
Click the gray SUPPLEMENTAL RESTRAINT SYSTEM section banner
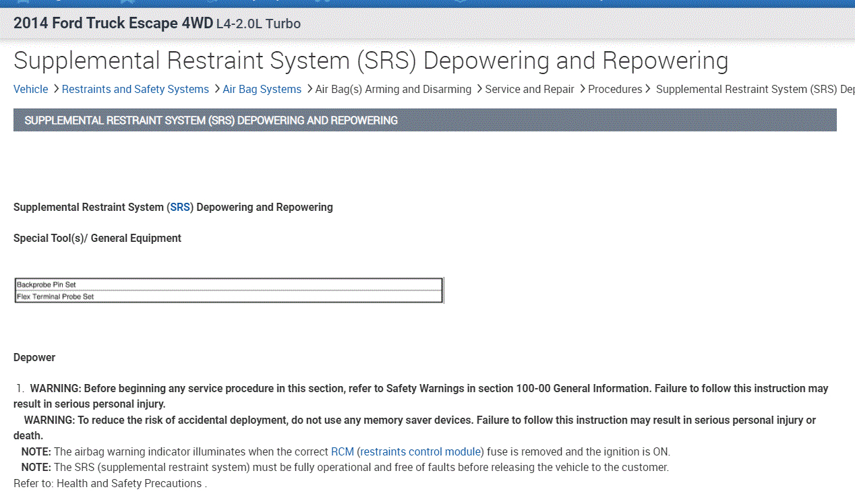(425, 120)
